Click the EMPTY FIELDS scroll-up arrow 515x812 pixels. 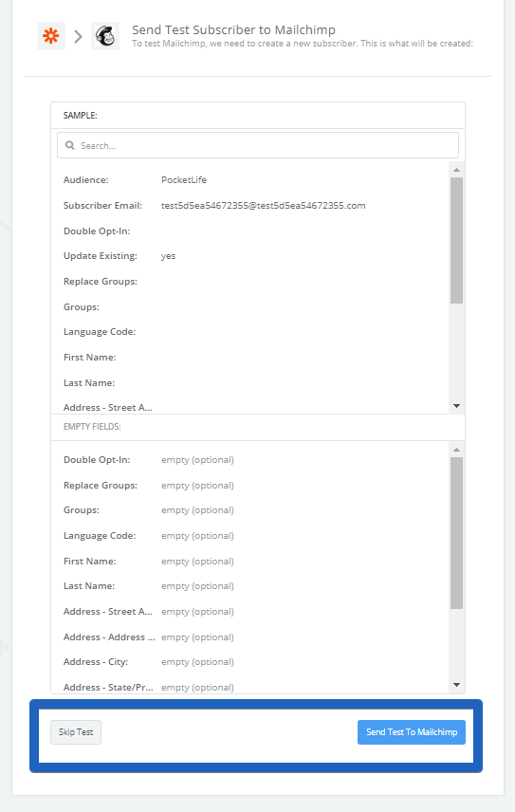(x=456, y=450)
